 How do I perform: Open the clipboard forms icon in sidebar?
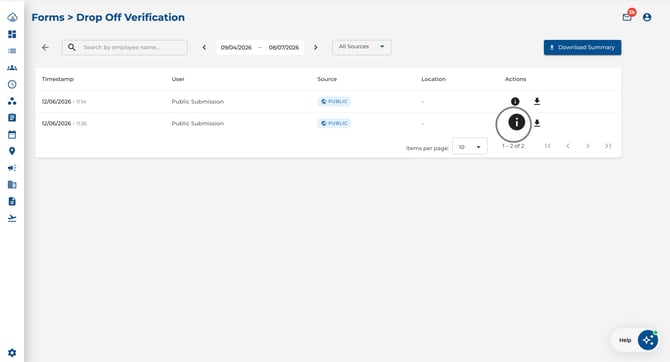click(x=12, y=118)
